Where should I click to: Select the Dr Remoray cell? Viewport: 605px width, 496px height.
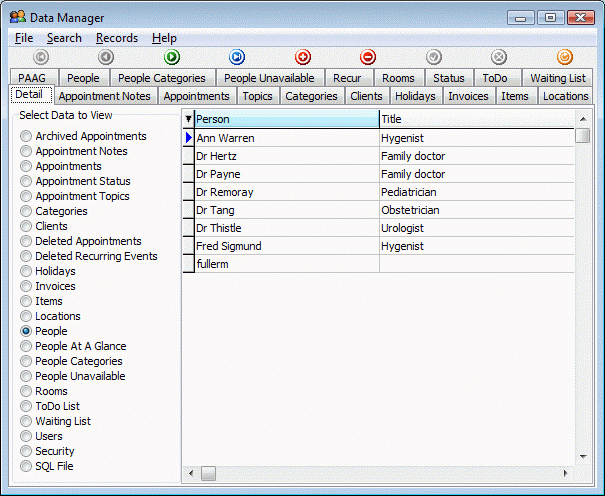[287, 192]
